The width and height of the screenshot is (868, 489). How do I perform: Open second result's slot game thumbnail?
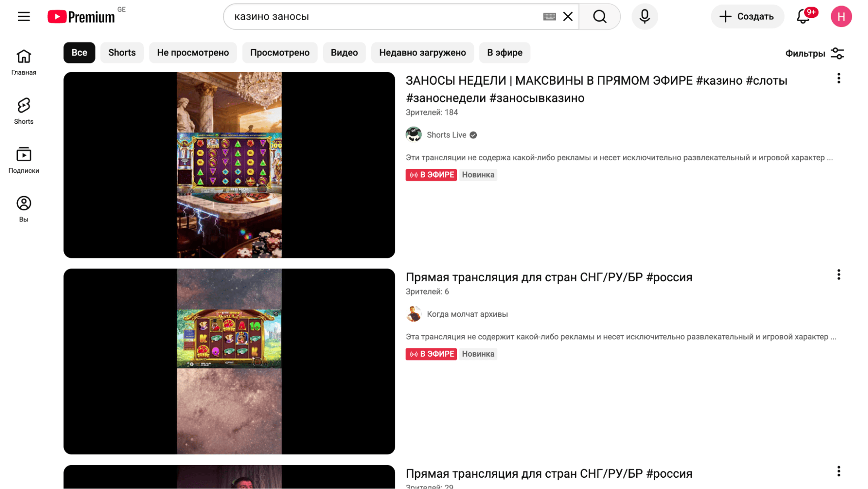click(x=229, y=361)
